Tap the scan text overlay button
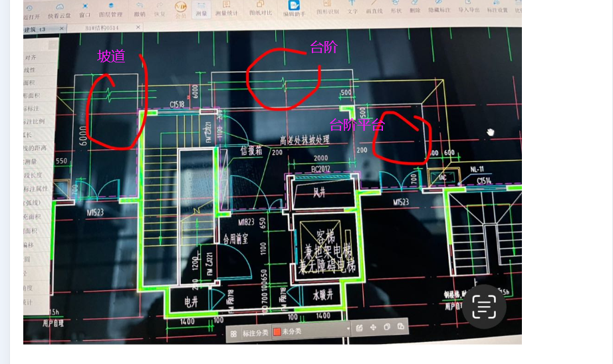 click(484, 307)
